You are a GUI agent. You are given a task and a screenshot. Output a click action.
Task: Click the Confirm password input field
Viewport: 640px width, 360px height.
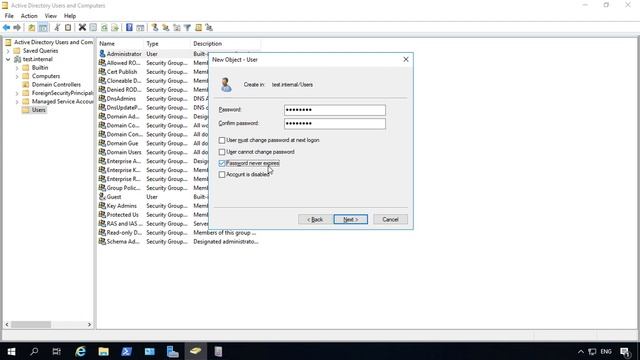click(x=335, y=123)
